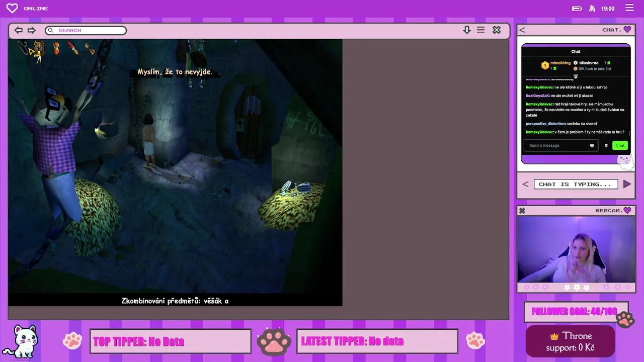Click leaderboard user bilaskvrna
This screenshot has width=644, height=362.
(x=589, y=63)
